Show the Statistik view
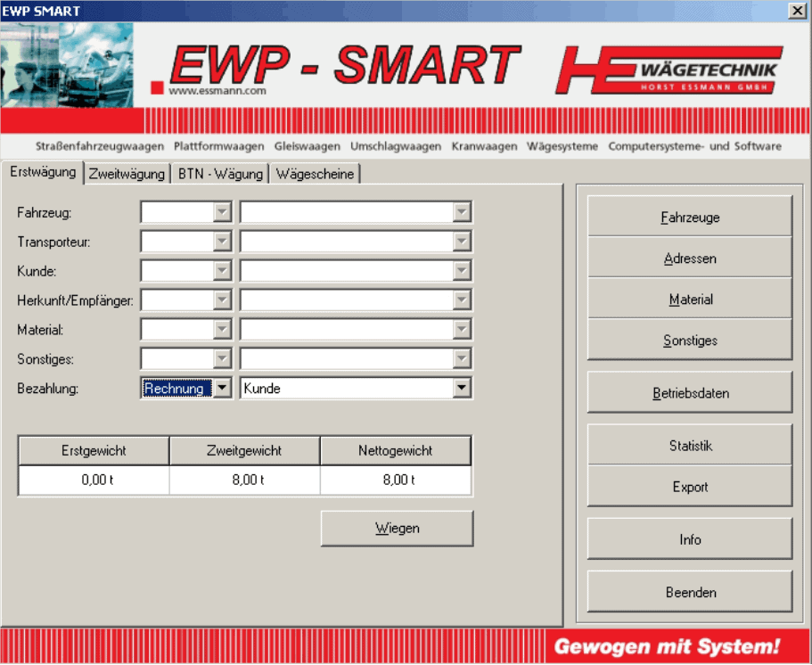This screenshot has width=812, height=665. (690, 446)
